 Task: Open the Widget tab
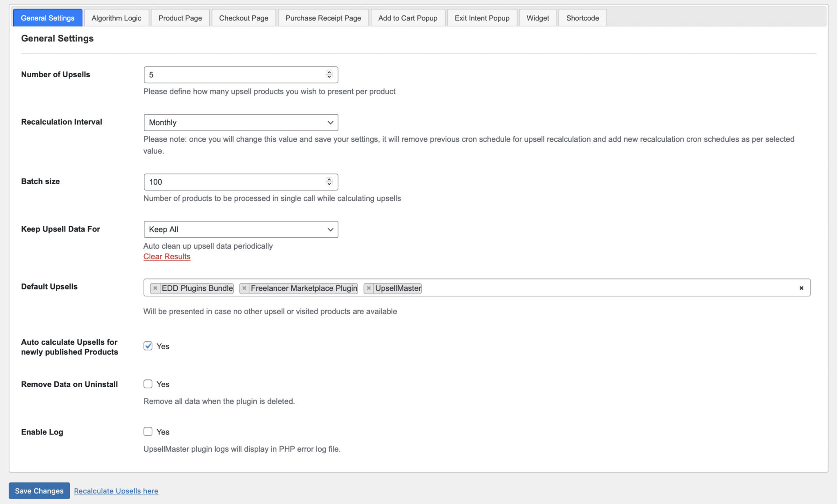(537, 18)
